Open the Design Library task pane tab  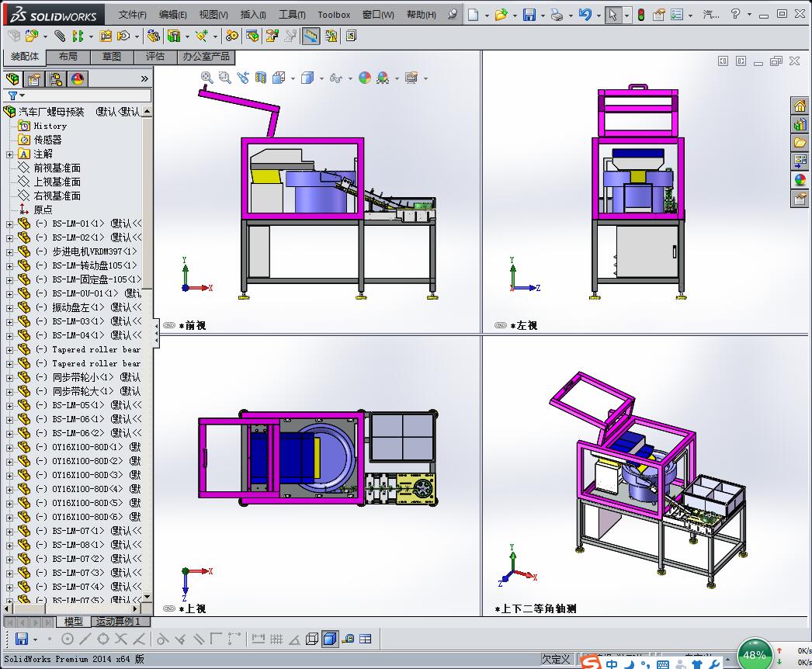coord(800,124)
